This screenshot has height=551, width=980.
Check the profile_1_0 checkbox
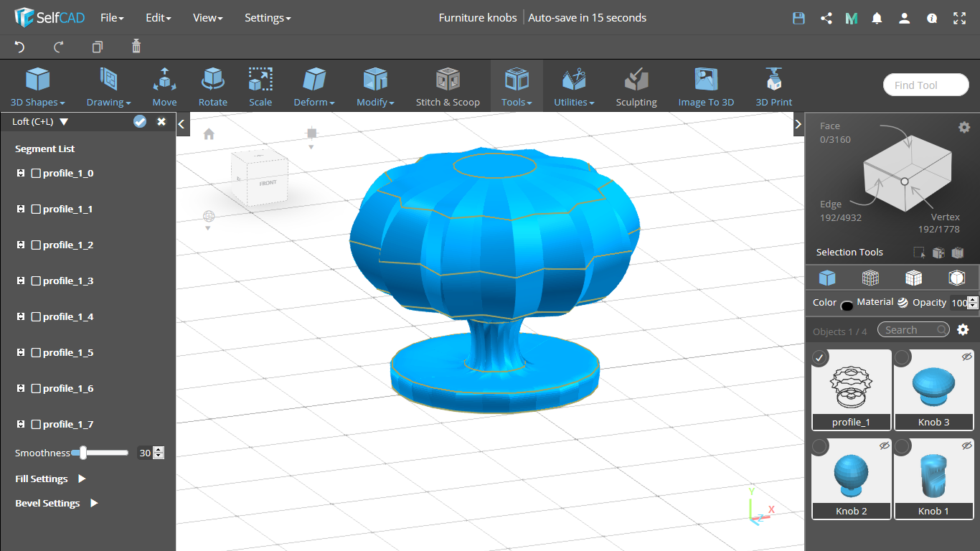(36, 173)
